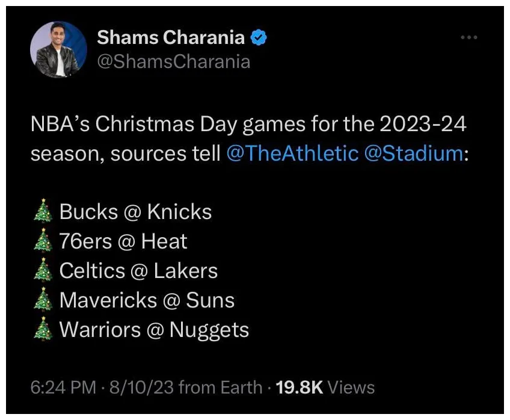Open Shams Charania's profile picture

(58, 48)
